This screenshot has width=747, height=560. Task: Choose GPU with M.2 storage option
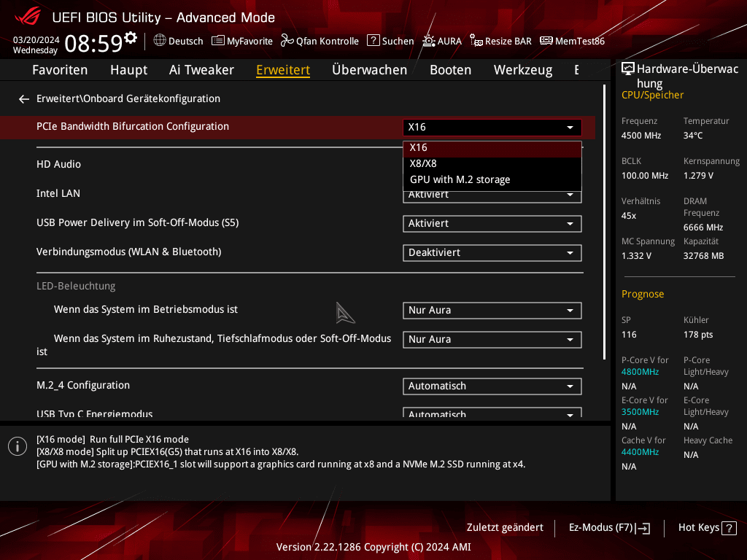492,180
